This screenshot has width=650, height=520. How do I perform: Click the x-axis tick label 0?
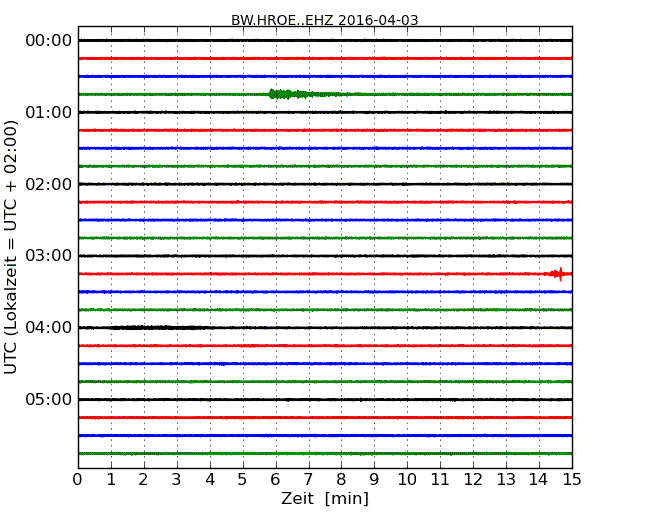click(x=78, y=480)
